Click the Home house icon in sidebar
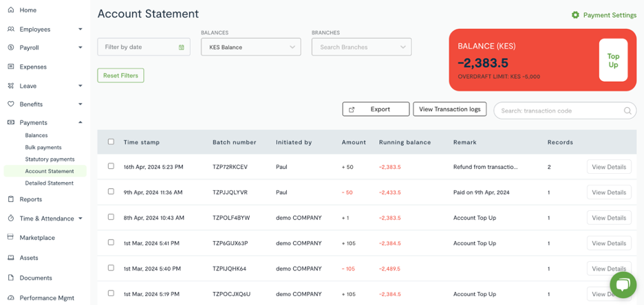This screenshot has height=305, width=644. pos(11,10)
